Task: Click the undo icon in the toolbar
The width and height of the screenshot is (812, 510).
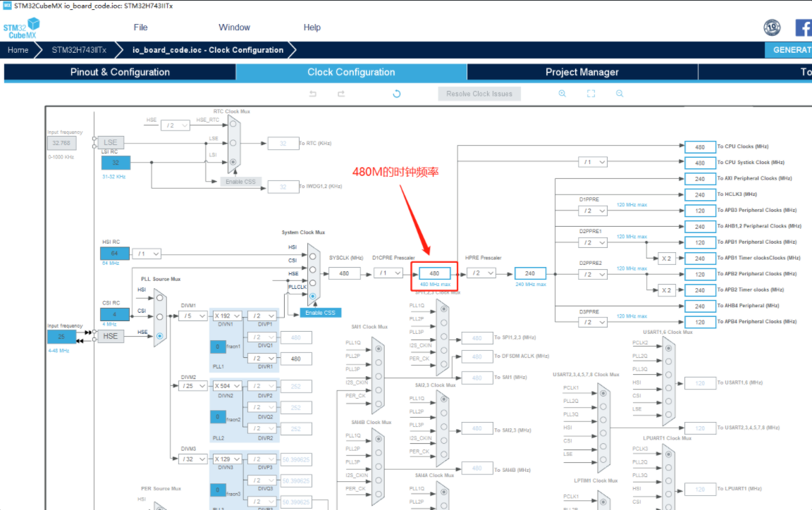Action: [x=312, y=93]
